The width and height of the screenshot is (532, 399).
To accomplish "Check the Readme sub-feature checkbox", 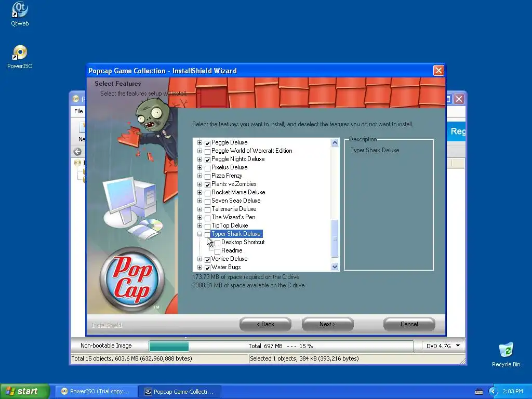I will 218,251.
